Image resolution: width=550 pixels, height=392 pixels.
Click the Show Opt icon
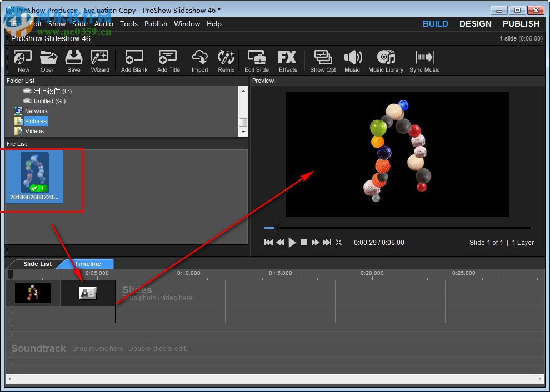pos(322,60)
